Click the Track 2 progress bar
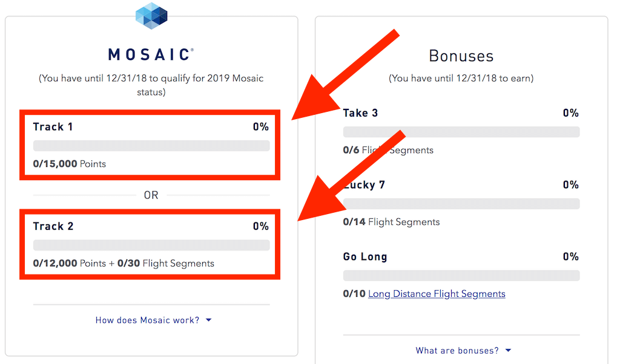Screen dimensions: 620x364 pyautogui.click(x=151, y=245)
